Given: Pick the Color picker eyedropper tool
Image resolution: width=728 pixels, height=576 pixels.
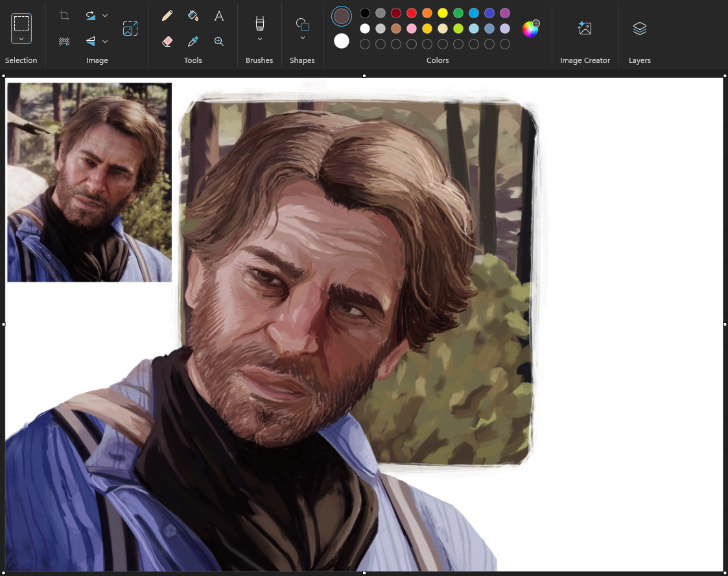Looking at the screenshot, I should (x=193, y=42).
